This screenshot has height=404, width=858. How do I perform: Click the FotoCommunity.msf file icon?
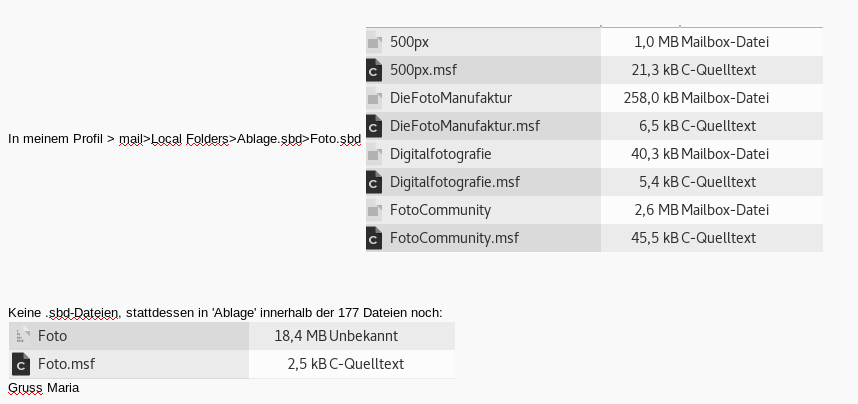pos(375,238)
